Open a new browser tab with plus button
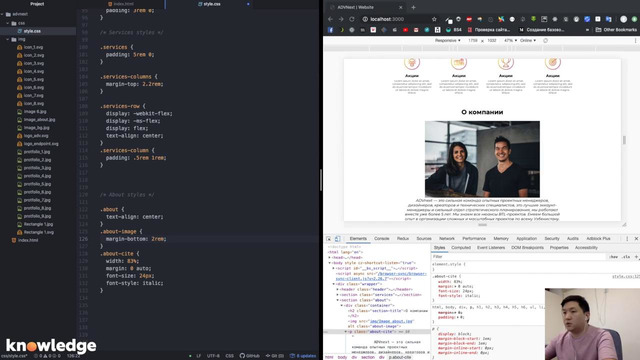This screenshot has width=640, height=360. tap(413, 7)
